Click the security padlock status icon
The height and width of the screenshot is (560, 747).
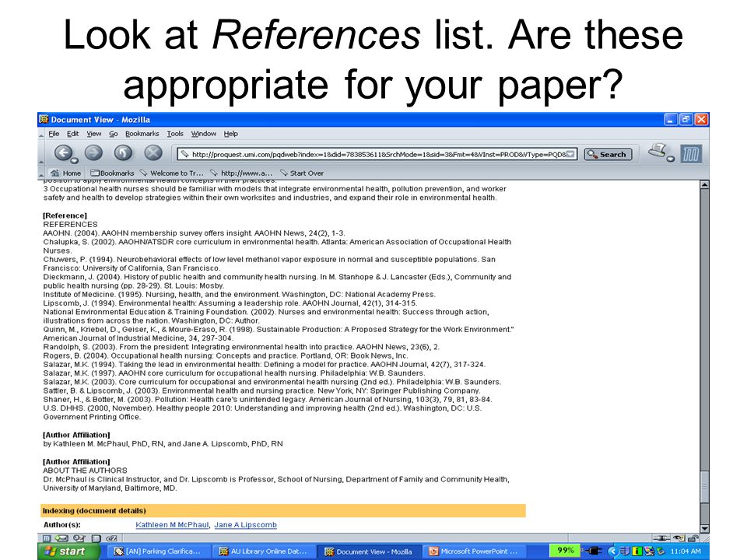(x=694, y=538)
